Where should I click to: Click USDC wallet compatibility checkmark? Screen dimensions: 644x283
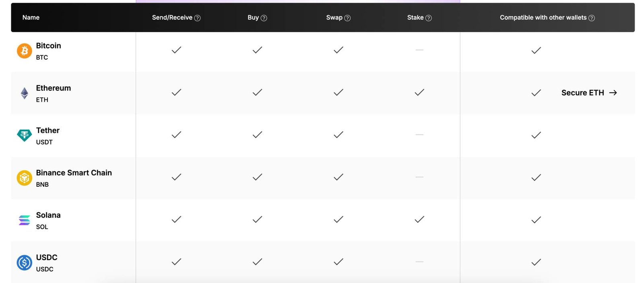tap(536, 262)
